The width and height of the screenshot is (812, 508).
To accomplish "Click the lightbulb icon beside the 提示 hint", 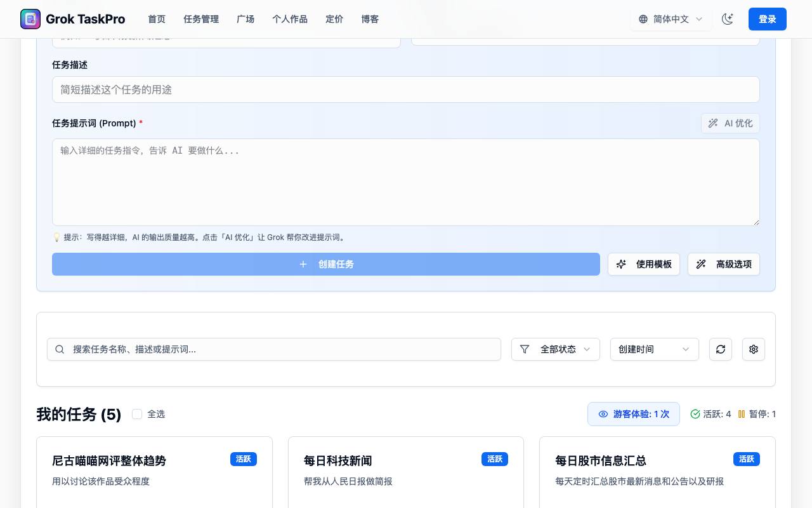I will (56, 237).
